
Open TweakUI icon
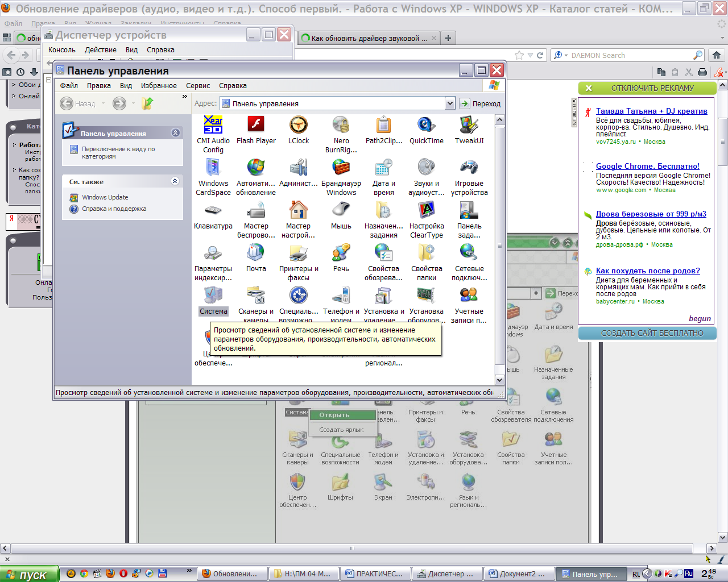coord(469,130)
